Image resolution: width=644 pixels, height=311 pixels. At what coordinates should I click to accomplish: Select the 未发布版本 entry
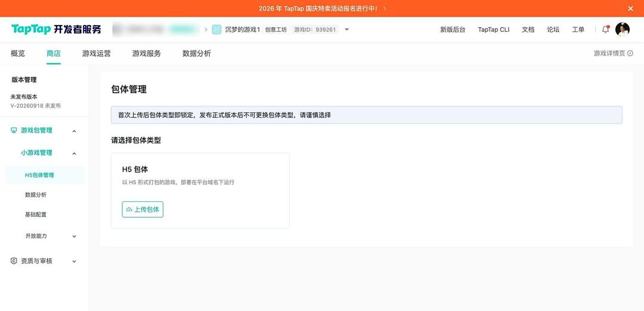(x=24, y=97)
